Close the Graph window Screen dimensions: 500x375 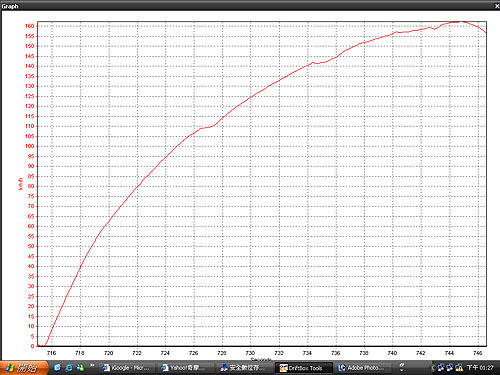point(497,6)
